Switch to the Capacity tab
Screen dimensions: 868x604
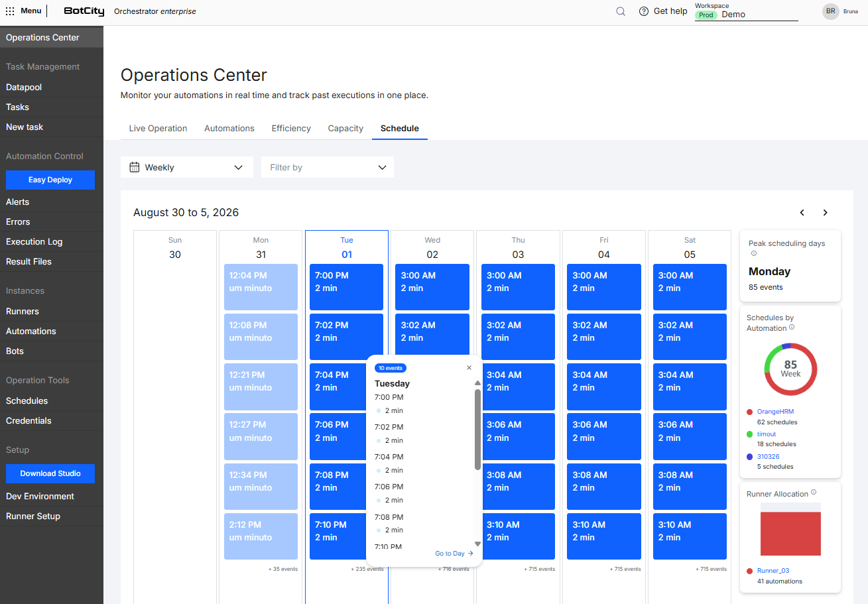(345, 129)
